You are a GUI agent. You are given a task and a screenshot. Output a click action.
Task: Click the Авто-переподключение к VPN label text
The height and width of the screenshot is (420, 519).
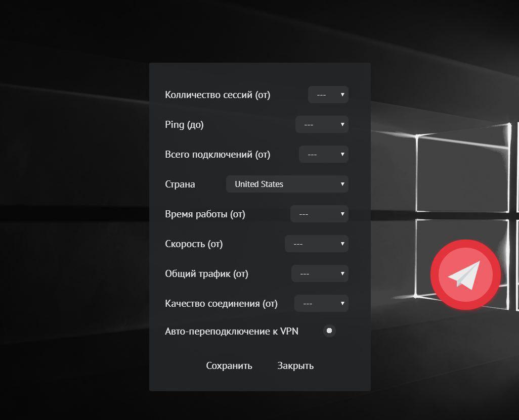pos(232,332)
